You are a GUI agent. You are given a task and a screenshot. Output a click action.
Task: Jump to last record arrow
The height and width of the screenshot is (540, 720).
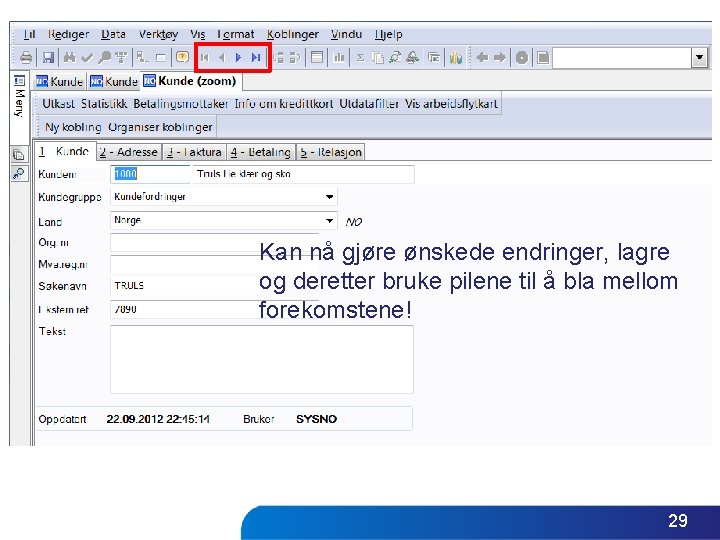[256, 57]
